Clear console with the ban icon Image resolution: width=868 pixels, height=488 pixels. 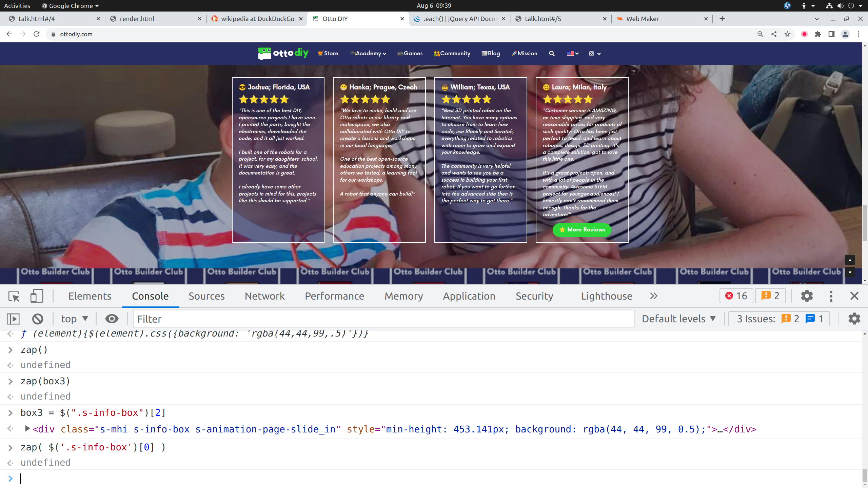pyautogui.click(x=38, y=319)
